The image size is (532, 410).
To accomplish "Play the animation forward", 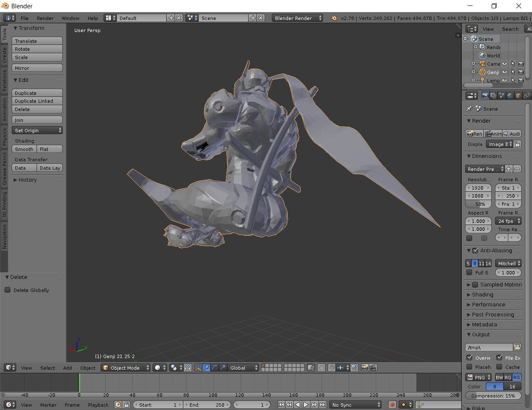I will click(x=306, y=405).
